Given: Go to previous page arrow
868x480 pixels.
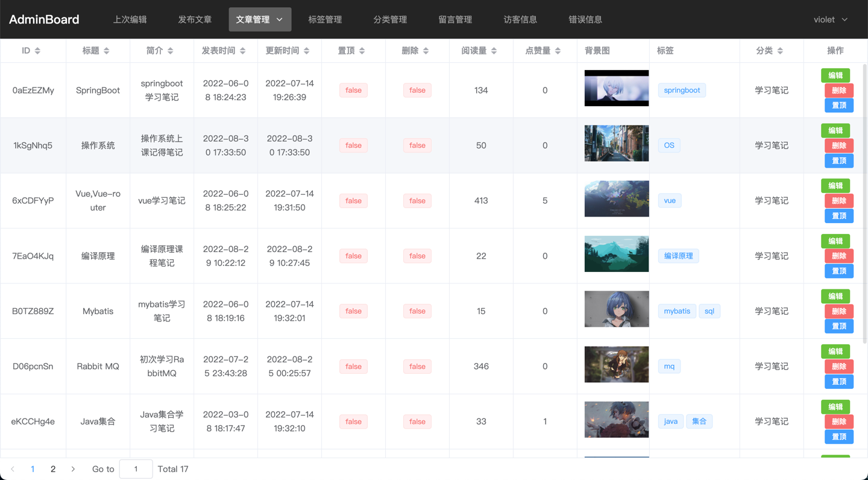Looking at the screenshot, I should point(13,469).
